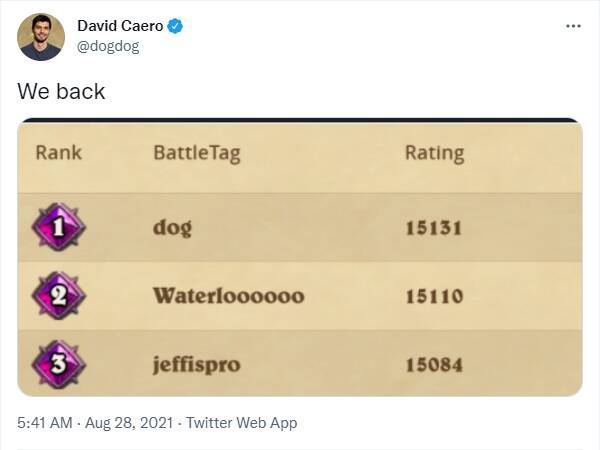Click the BattleTag column header
Image resolution: width=600 pixels, height=450 pixels.
coord(196,153)
